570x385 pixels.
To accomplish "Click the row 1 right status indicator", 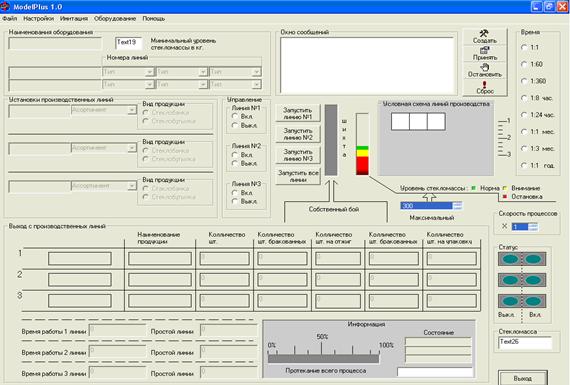I will point(534,259).
